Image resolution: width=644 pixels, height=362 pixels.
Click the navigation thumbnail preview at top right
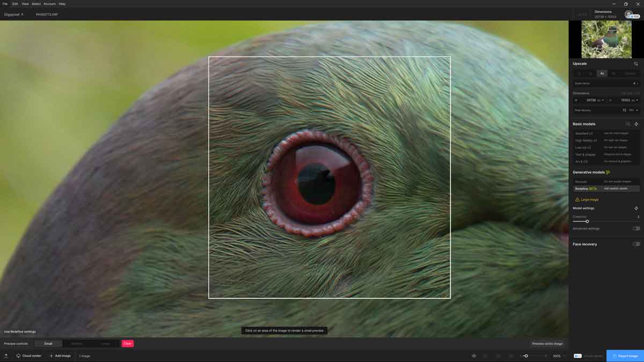click(x=606, y=40)
